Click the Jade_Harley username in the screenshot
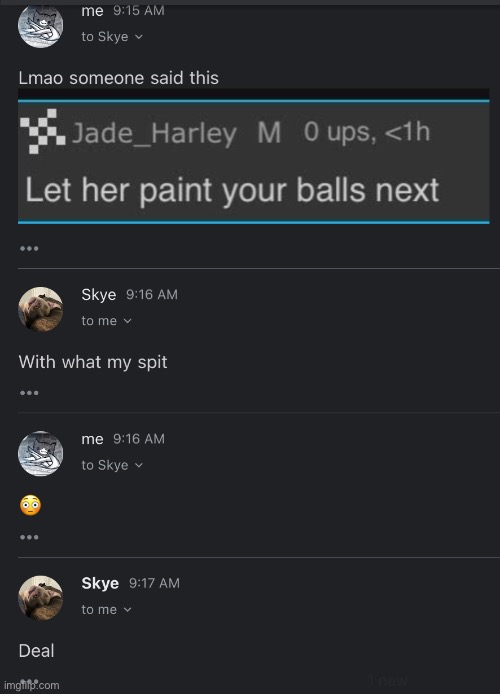Image resolution: width=500 pixels, height=694 pixels. point(154,133)
